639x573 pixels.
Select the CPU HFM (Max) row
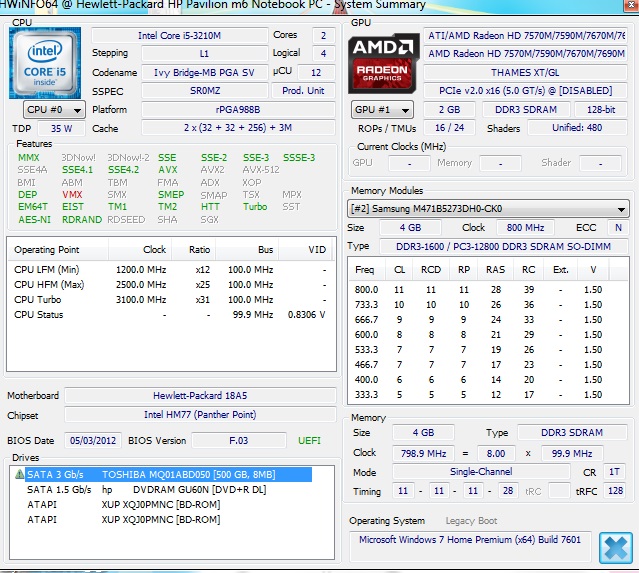tap(170, 284)
